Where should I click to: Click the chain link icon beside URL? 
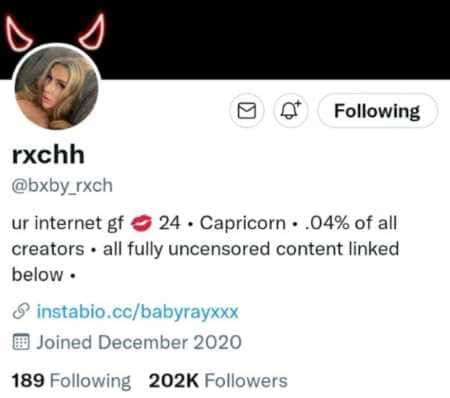[21, 311]
